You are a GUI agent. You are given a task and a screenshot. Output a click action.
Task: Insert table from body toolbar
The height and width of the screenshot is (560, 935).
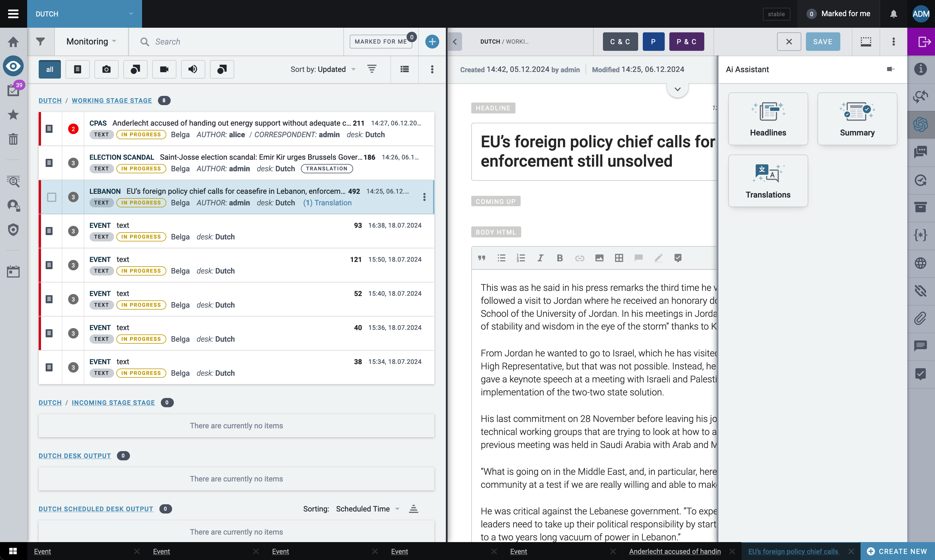pyautogui.click(x=619, y=258)
